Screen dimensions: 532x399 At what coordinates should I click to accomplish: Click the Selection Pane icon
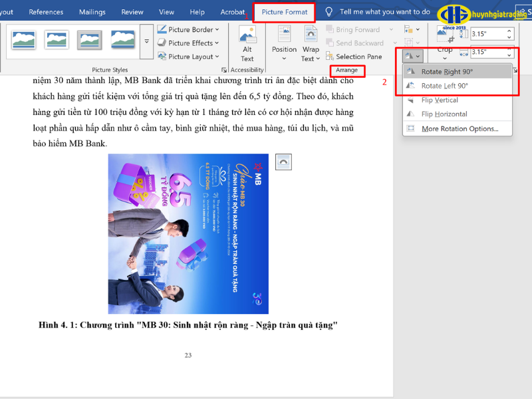pos(329,56)
